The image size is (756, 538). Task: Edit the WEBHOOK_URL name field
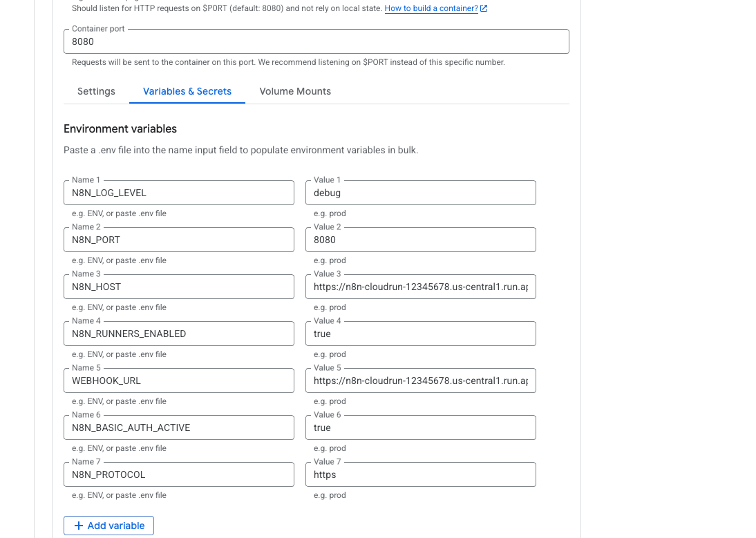(x=179, y=381)
